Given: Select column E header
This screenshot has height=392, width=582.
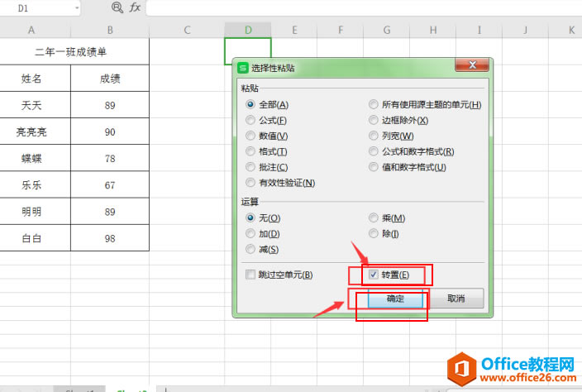Looking at the screenshot, I should (294, 30).
